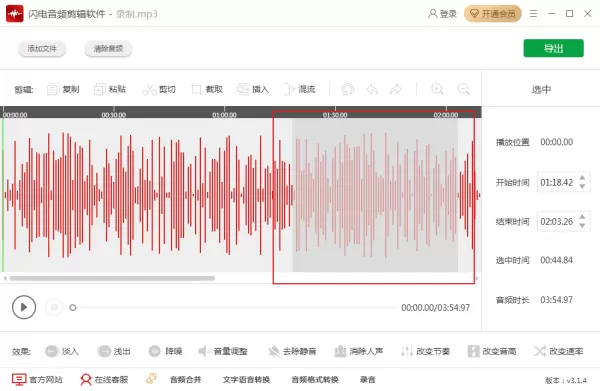
Task: Increase end time with up stepper arrow
Action: point(582,217)
